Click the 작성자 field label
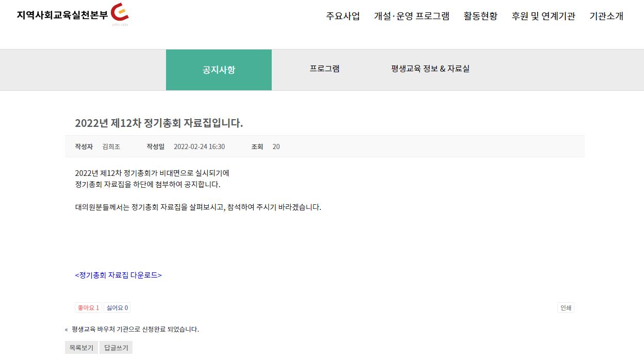Image resolution: width=644 pixels, height=358 pixels. pyautogui.click(x=84, y=147)
